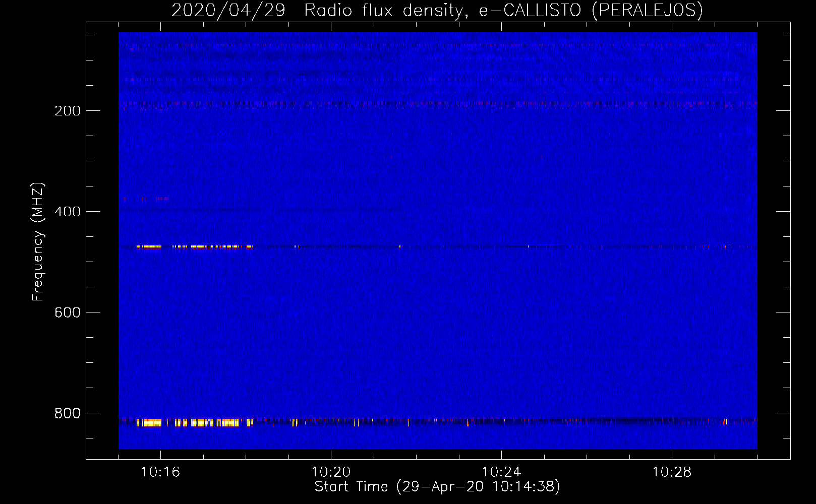Click the 10:16 time tick label
Screen dimensions: 816x504
[160, 472]
